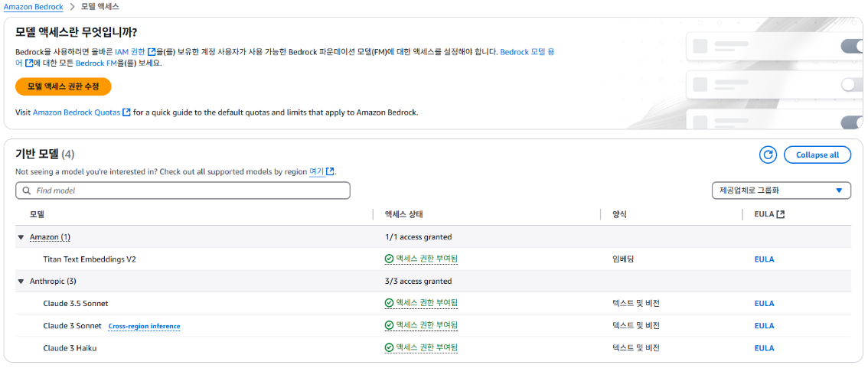Toggle the top switch in banner illustration
868x368 pixels.
(x=851, y=46)
